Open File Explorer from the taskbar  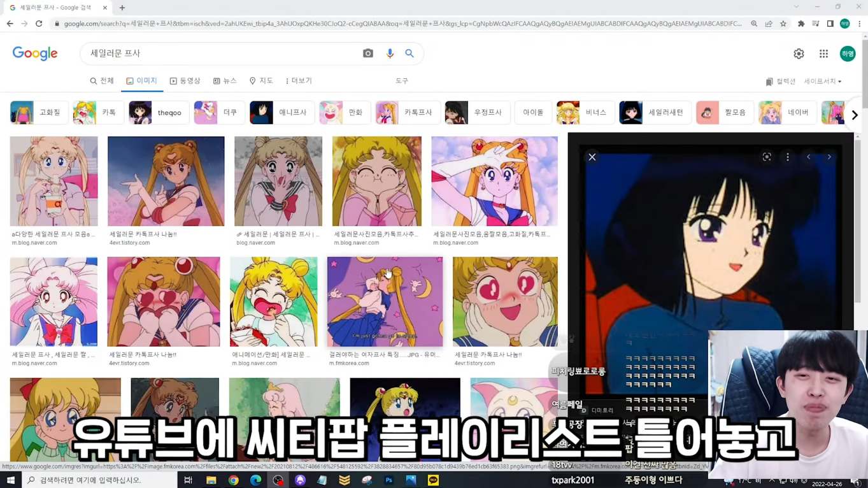[211, 480]
